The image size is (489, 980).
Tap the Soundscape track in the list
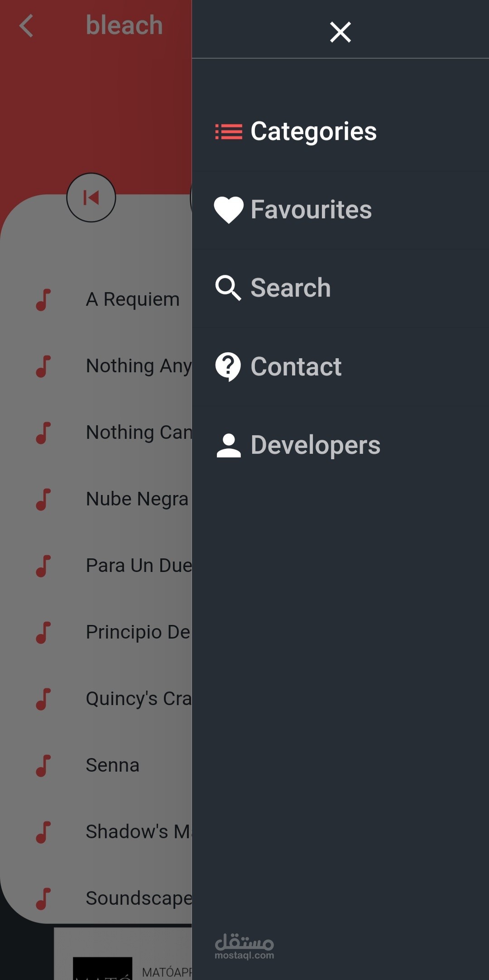point(139,898)
